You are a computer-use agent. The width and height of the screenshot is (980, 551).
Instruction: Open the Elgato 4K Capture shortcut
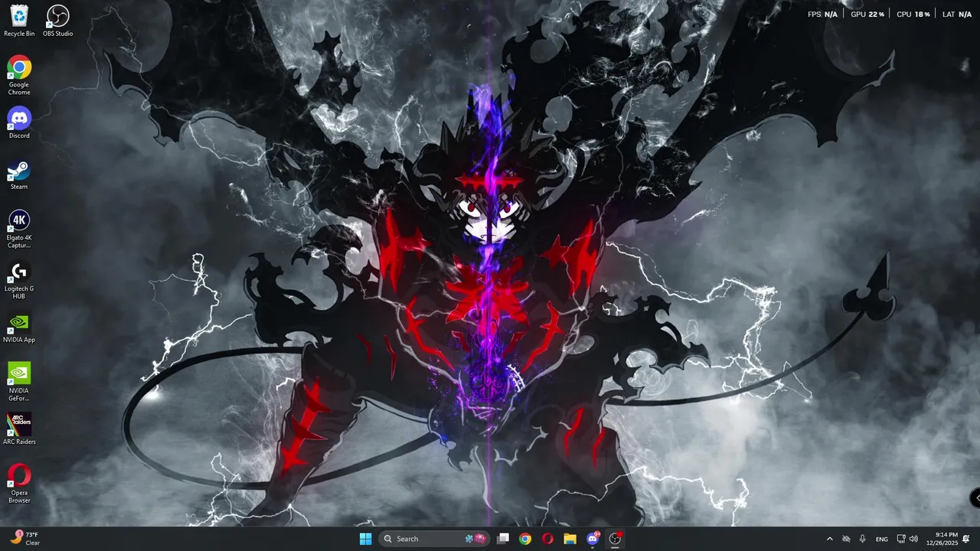(19, 229)
